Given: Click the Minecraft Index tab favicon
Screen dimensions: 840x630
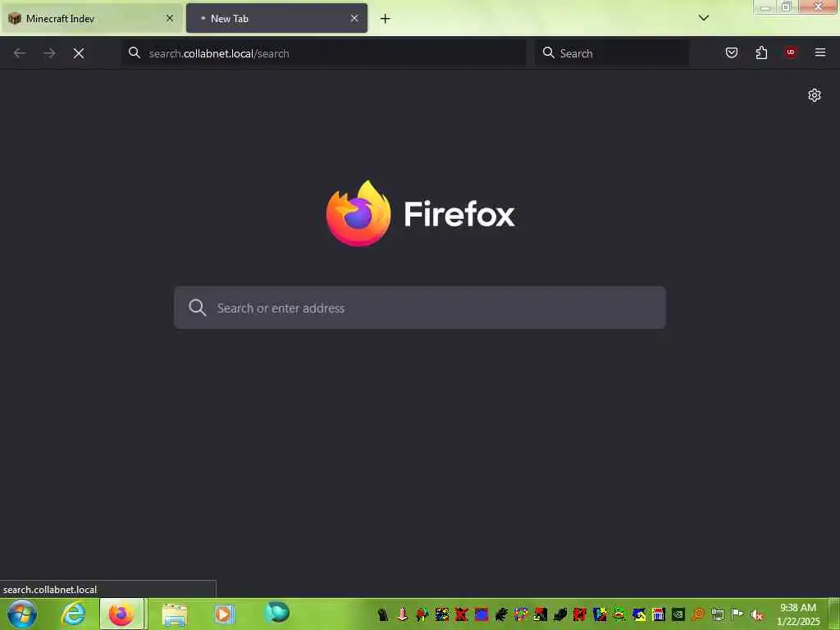Looking at the screenshot, I should [x=15, y=18].
